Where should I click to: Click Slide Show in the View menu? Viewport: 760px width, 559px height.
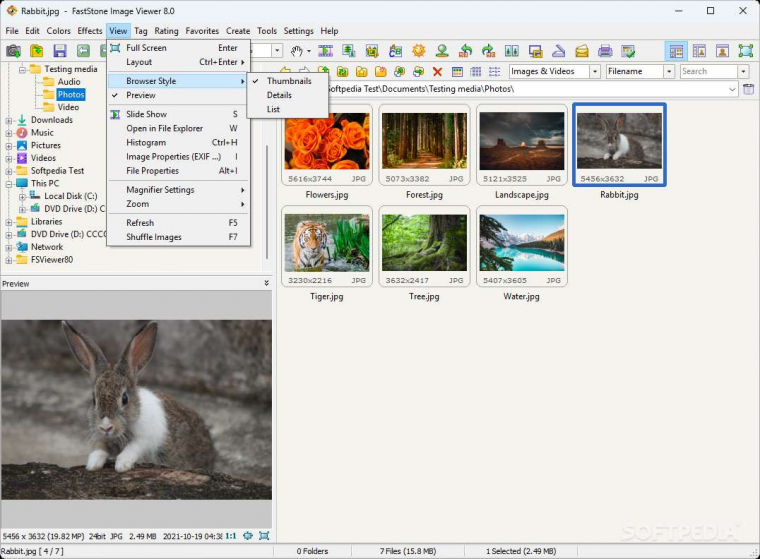tap(146, 114)
